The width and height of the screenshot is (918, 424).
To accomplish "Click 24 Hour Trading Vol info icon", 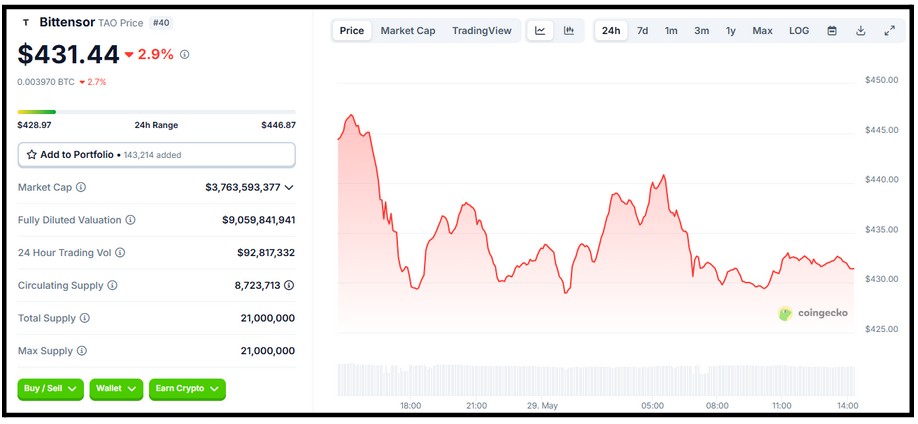I will click(x=120, y=253).
